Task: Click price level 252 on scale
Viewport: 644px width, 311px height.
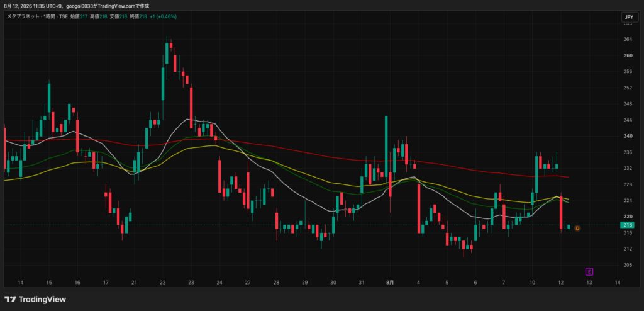Action: click(x=628, y=88)
